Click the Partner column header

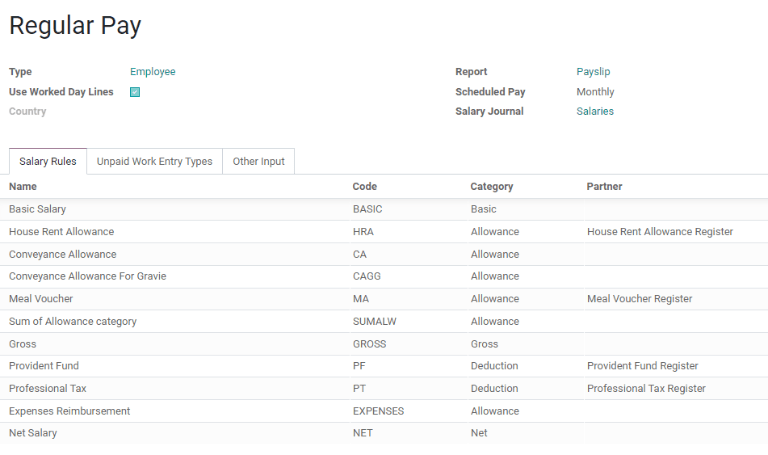[x=604, y=186]
